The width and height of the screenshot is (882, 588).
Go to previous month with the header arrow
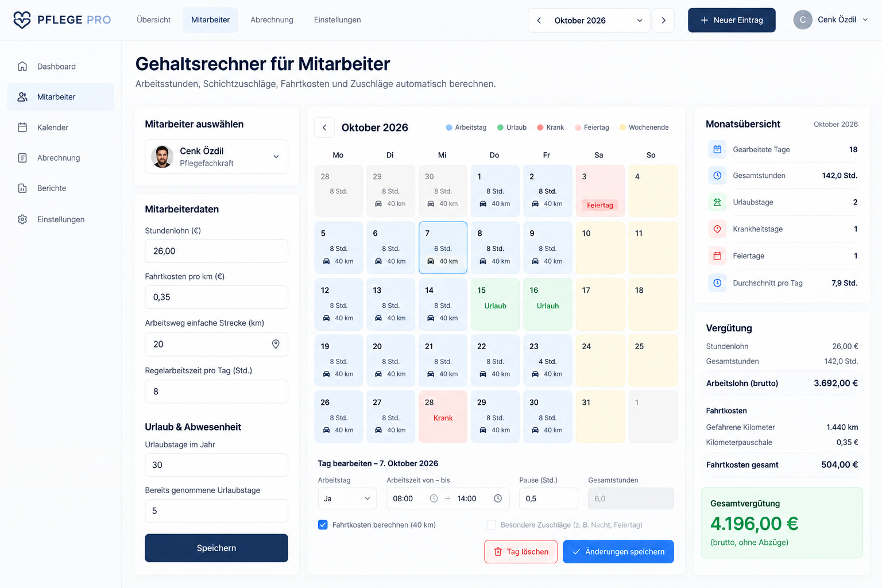pyautogui.click(x=539, y=20)
